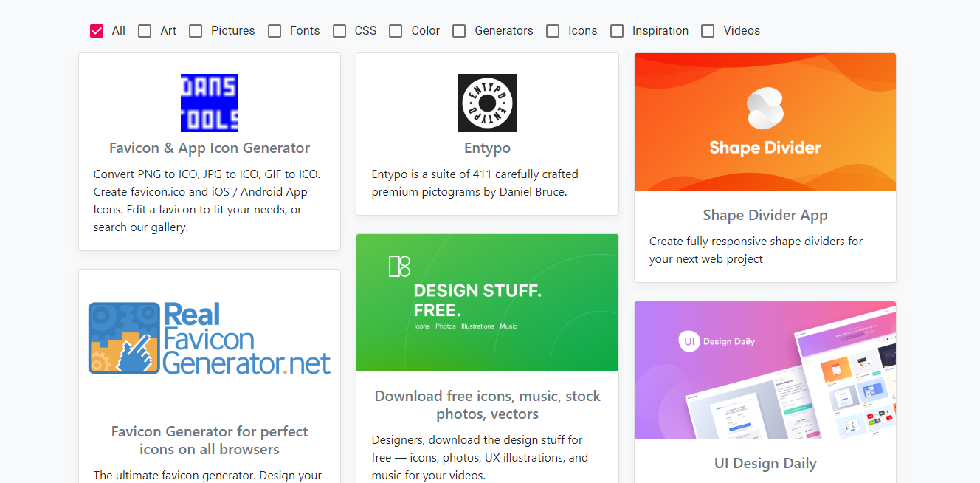Viewport: 980px width, 483px height.
Task: Click the Videos filter label
Action: [x=742, y=31]
